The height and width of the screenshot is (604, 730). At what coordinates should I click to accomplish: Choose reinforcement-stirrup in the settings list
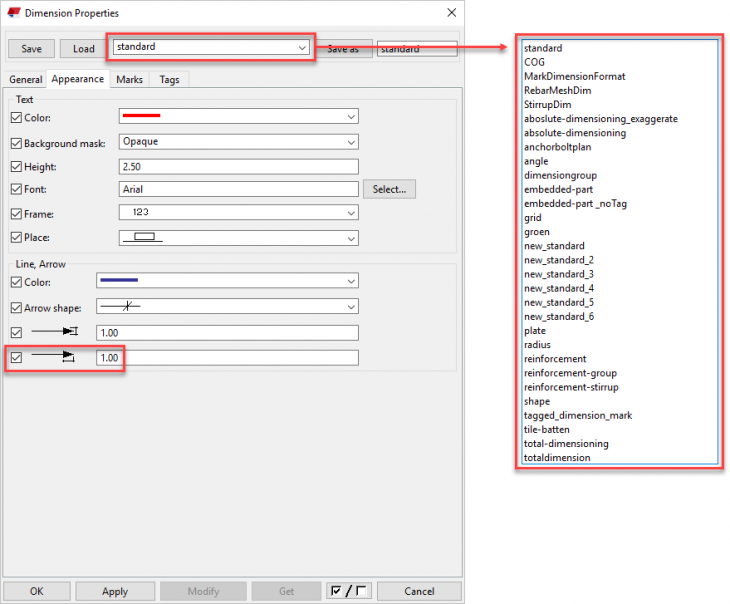tap(571, 387)
